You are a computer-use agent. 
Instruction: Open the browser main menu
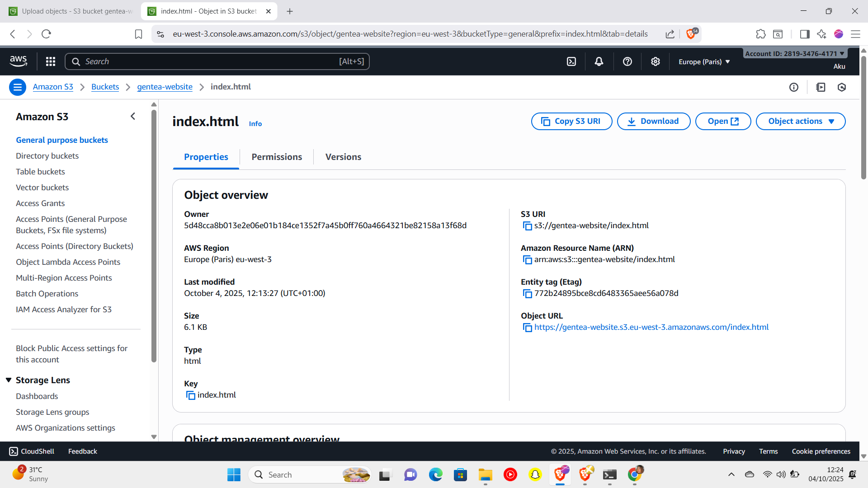[855, 34]
